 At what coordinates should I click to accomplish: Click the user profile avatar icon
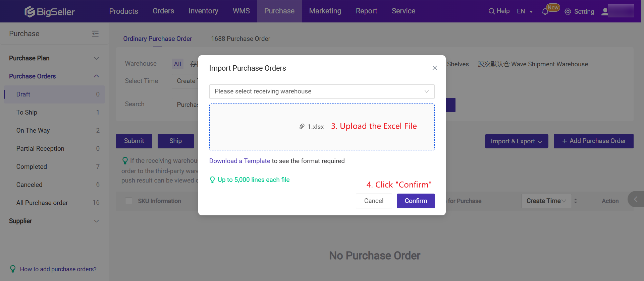click(x=605, y=12)
